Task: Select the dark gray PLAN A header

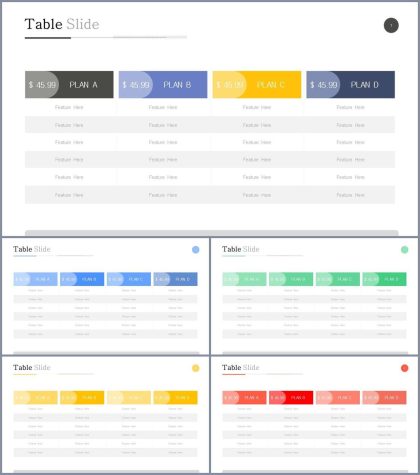Action: pos(69,85)
